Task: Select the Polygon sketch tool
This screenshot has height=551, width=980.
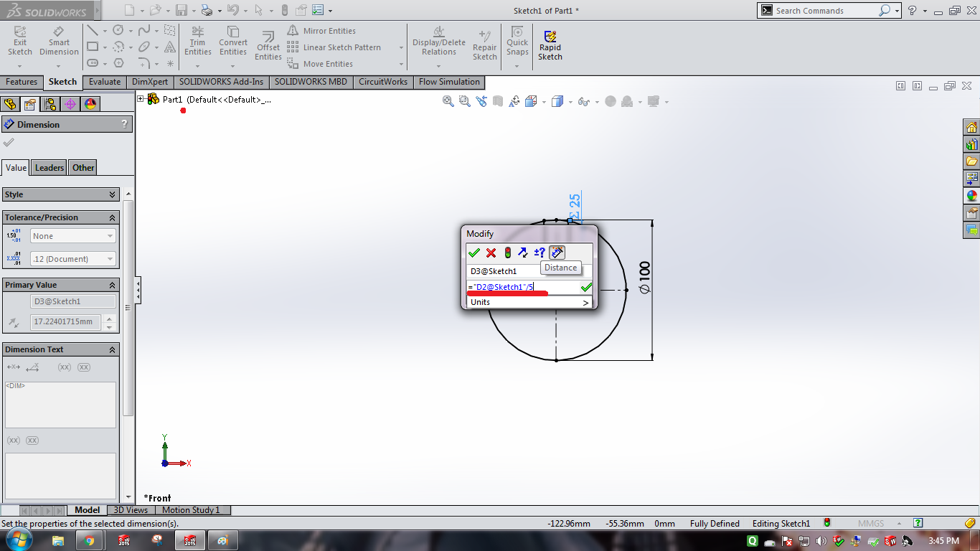Action: 118,63
